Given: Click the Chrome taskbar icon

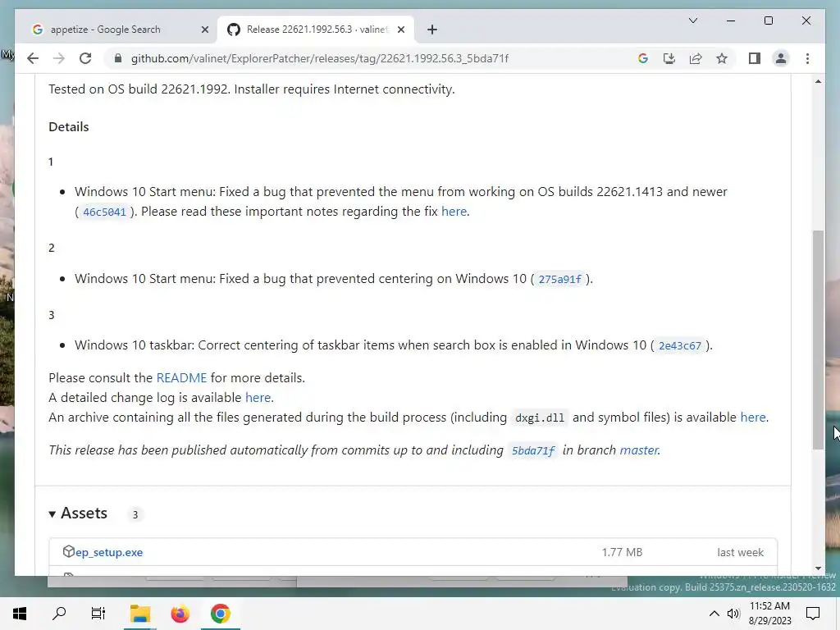Looking at the screenshot, I should click(x=220, y=614).
